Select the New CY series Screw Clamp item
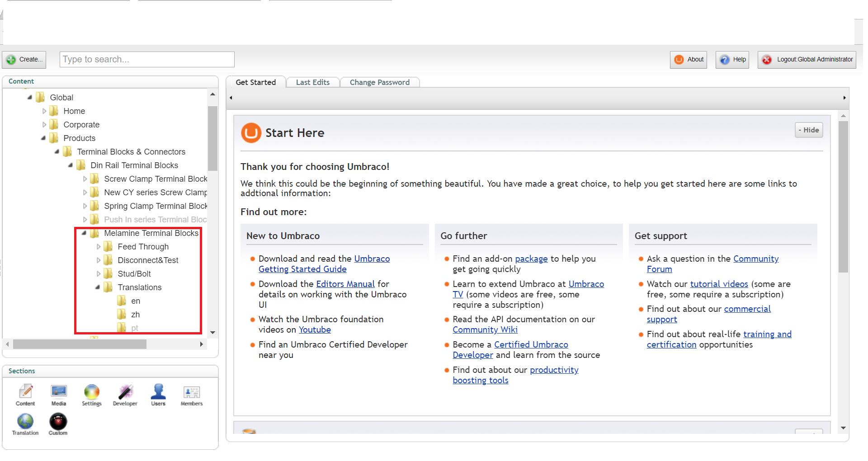The image size is (868, 461). [x=156, y=192]
